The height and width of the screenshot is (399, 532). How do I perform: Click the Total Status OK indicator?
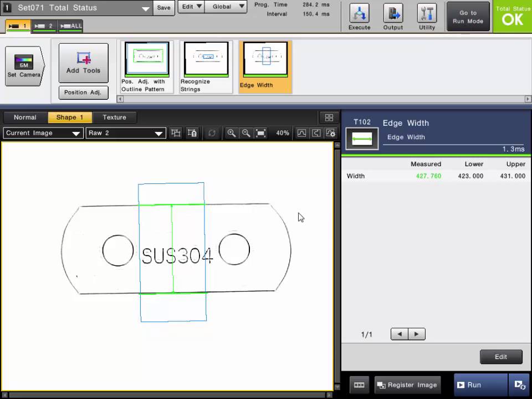point(512,17)
